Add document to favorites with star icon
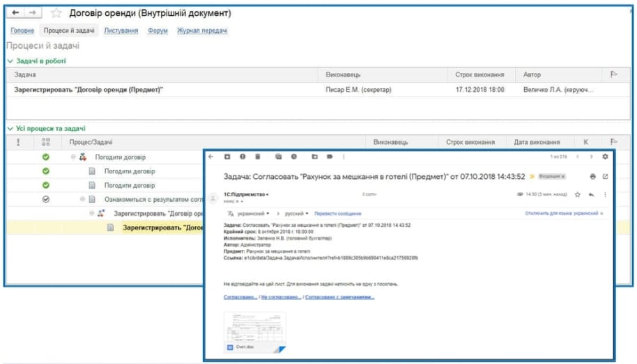637x364 pixels. 56,13
